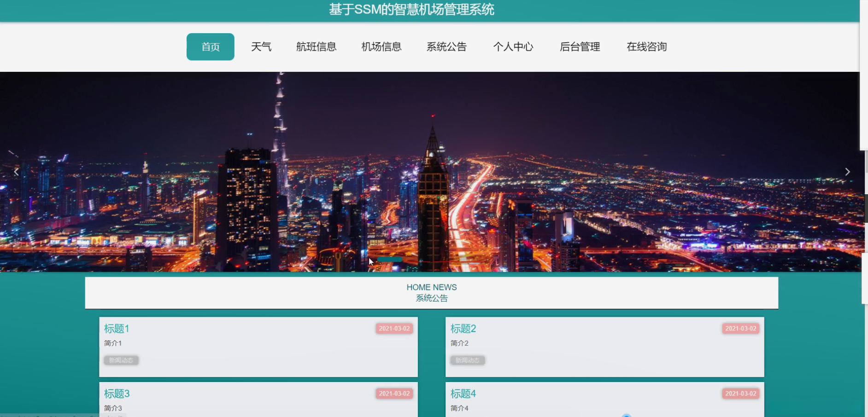
Task: Open the 航班信息 navigation item
Action: point(316,46)
